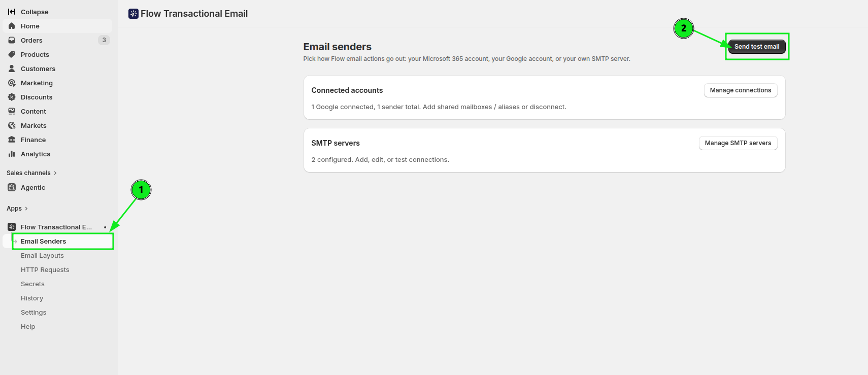868x375 pixels.
Task: Click the Orders inbox icon
Action: tap(12, 40)
